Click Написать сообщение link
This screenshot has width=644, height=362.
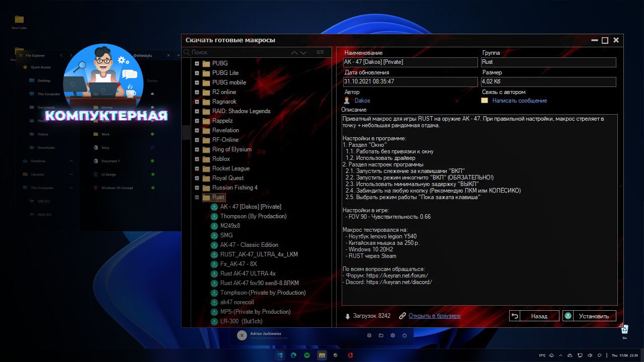(520, 101)
